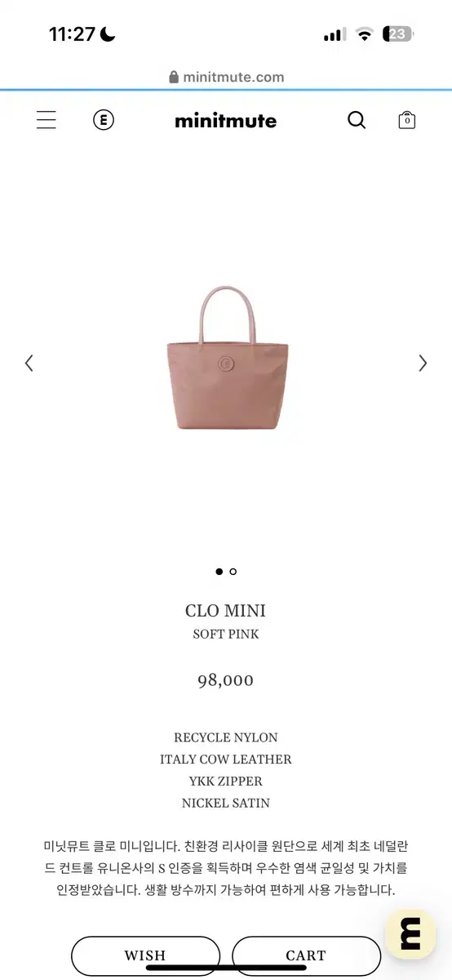Open the search magnifier icon
The width and height of the screenshot is (452, 980).
click(x=357, y=120)
